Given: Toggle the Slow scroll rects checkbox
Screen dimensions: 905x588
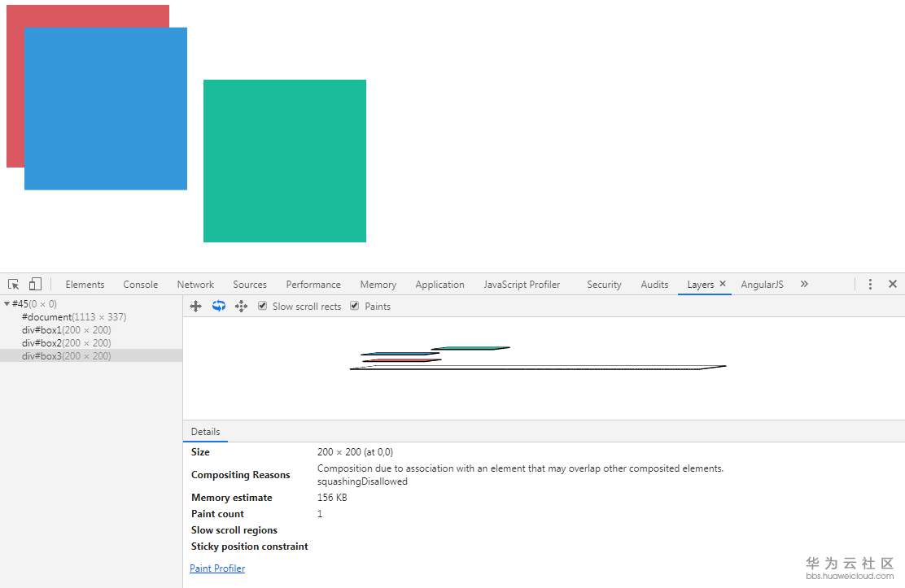Looking at the screenshot, I should click(263, 306).
